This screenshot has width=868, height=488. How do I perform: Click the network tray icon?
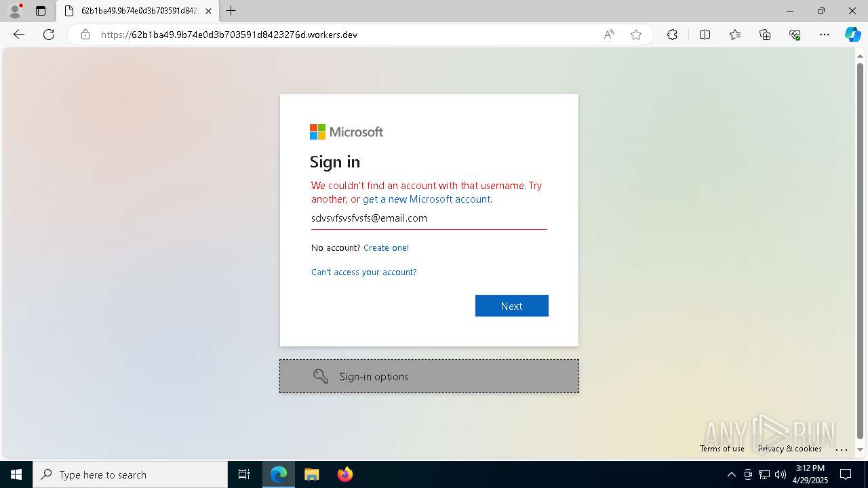pyautogui.click(x=764, y=474)
